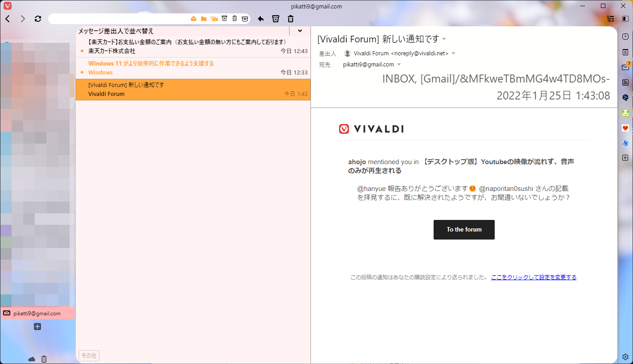Image resolution: width=633 pixels, height=364 pixels.
Task: Open the Windows 11 message from Windows
Action: click(x=193, y=68)
